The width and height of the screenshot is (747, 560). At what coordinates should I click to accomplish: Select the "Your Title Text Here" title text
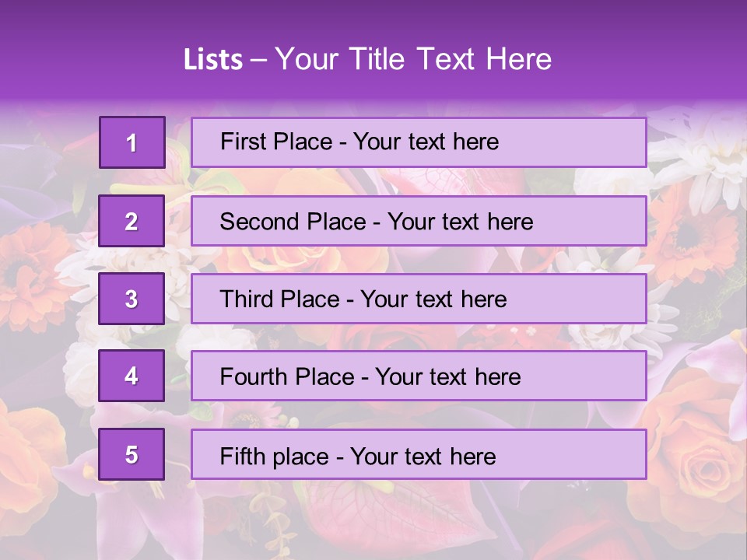tap(413, 60)
